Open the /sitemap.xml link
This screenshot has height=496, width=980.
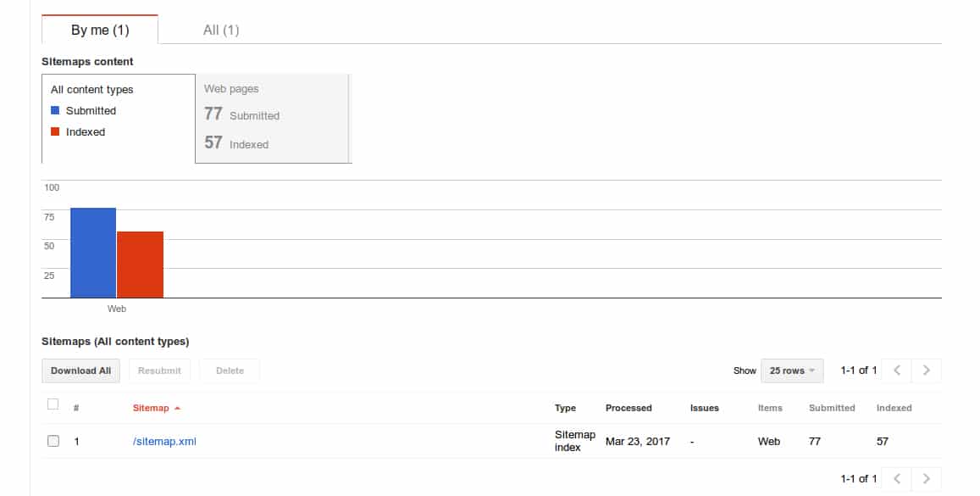[x=164, y=441]
